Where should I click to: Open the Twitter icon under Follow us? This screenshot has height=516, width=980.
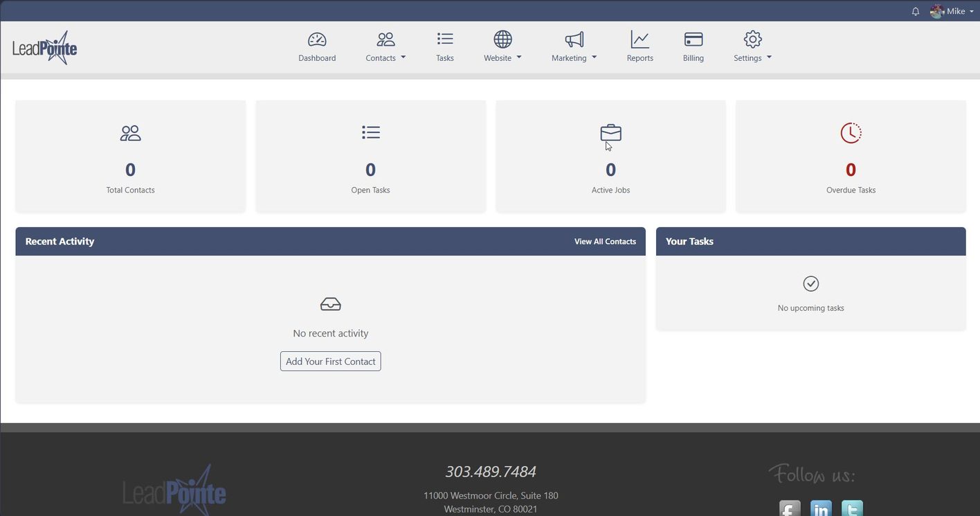click(x=852, y=508)
